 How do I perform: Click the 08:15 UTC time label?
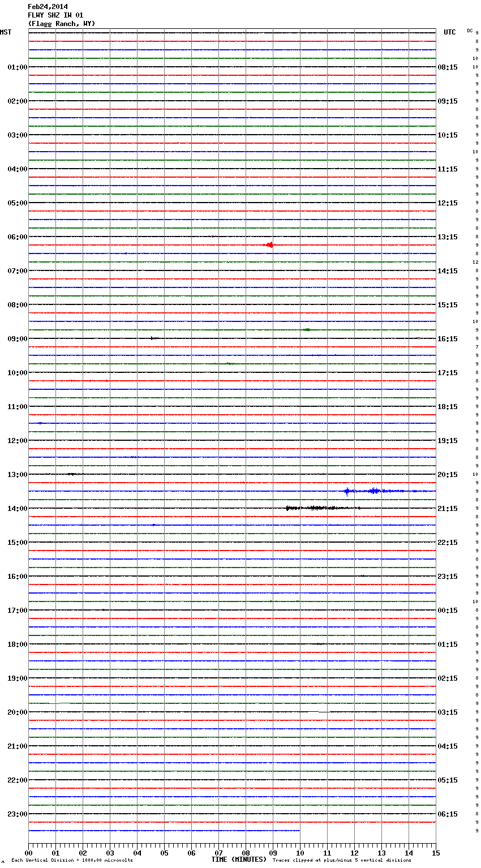pos(448,67)
